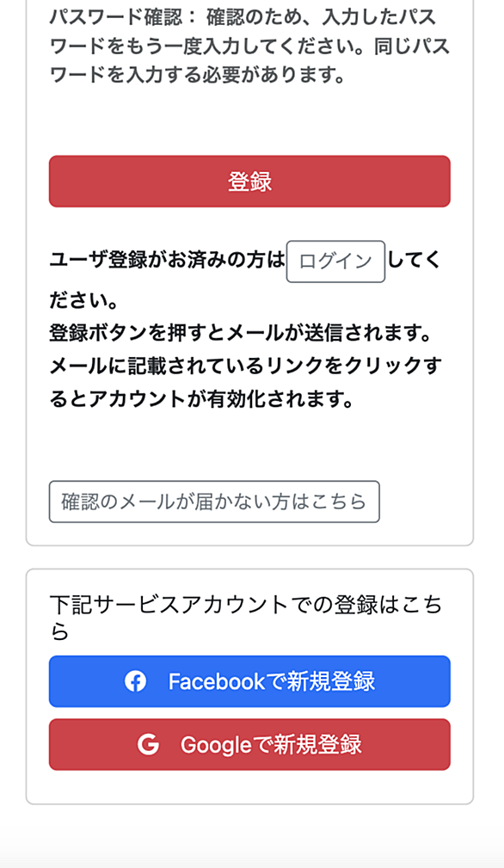Submit the form with the red 登録 button

249,182
